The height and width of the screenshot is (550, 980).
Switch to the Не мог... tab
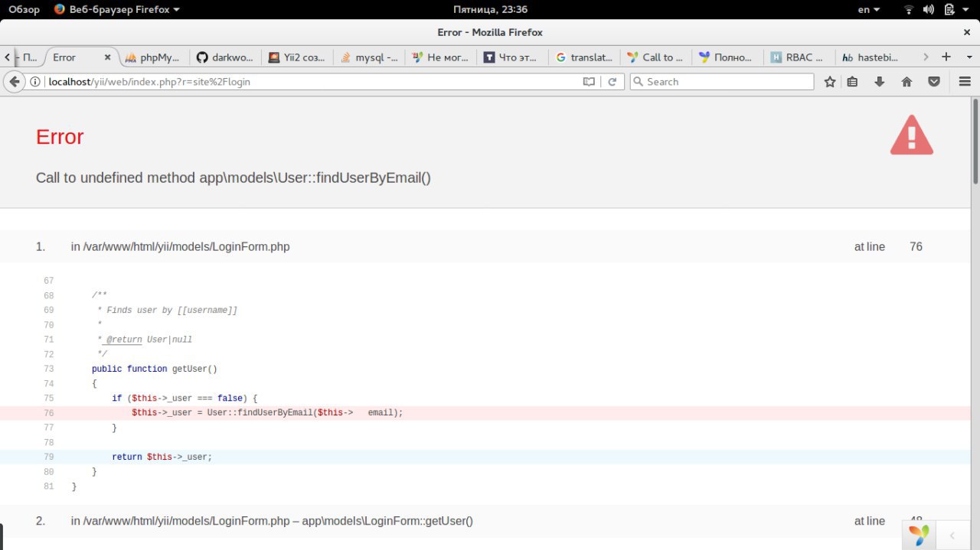click(440, 57)
